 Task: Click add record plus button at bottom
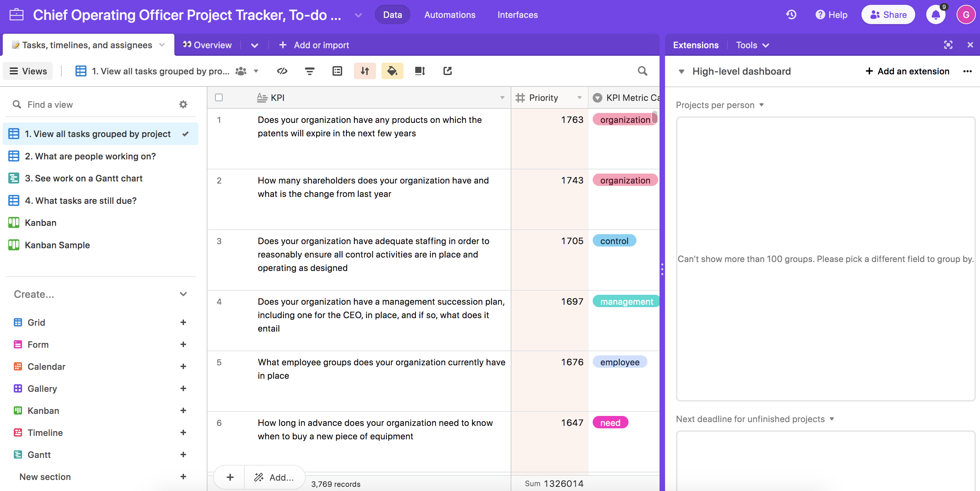tap(230, 477)
